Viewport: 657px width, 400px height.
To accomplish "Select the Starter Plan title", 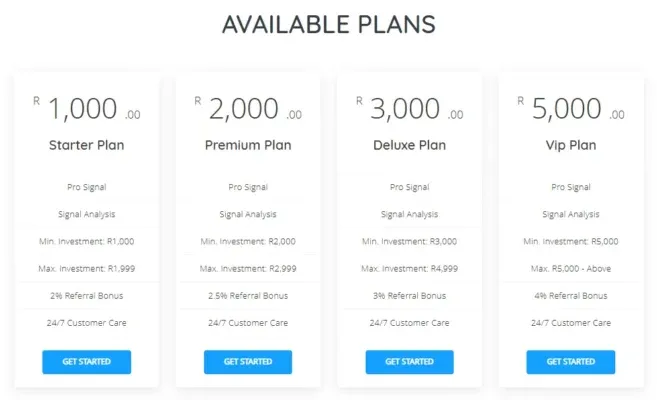I will point(86,145).
